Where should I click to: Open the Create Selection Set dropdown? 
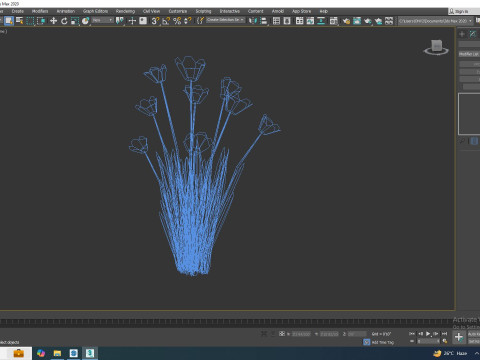click(x=225, y=20)
